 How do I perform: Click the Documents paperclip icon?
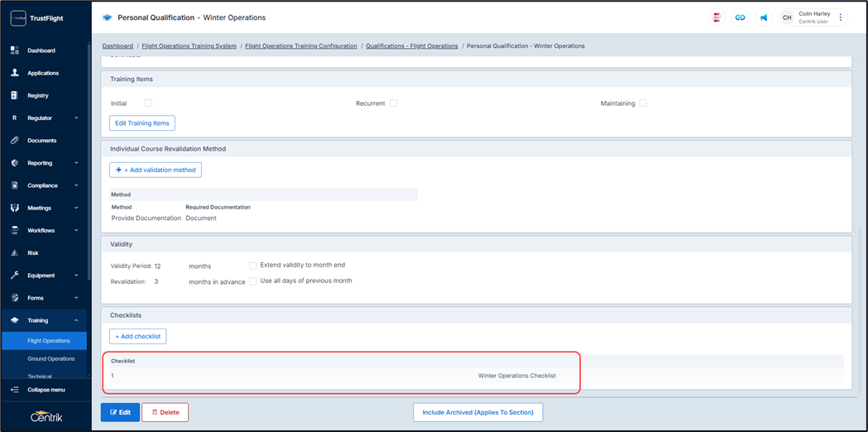[x=15, y=141]
